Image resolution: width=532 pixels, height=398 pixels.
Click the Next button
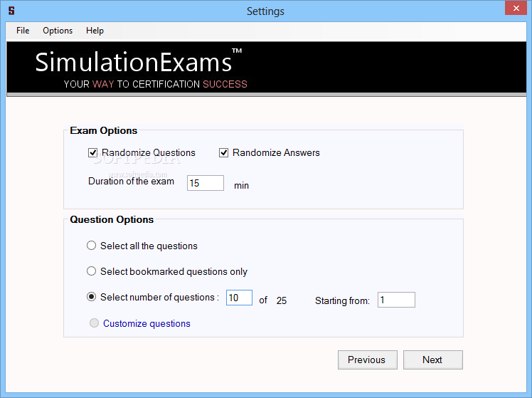(x=433, y=360)
